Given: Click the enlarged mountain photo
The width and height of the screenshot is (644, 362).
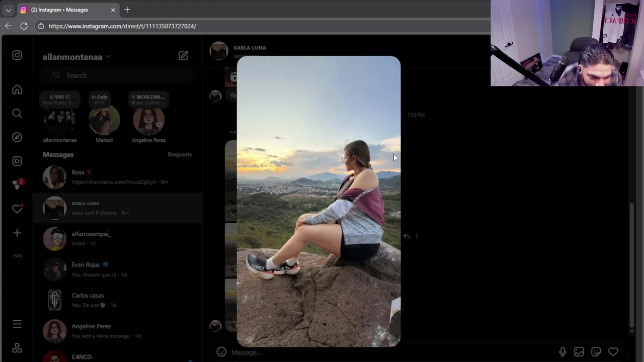Looking at the screenshot, I should (318, 201).
